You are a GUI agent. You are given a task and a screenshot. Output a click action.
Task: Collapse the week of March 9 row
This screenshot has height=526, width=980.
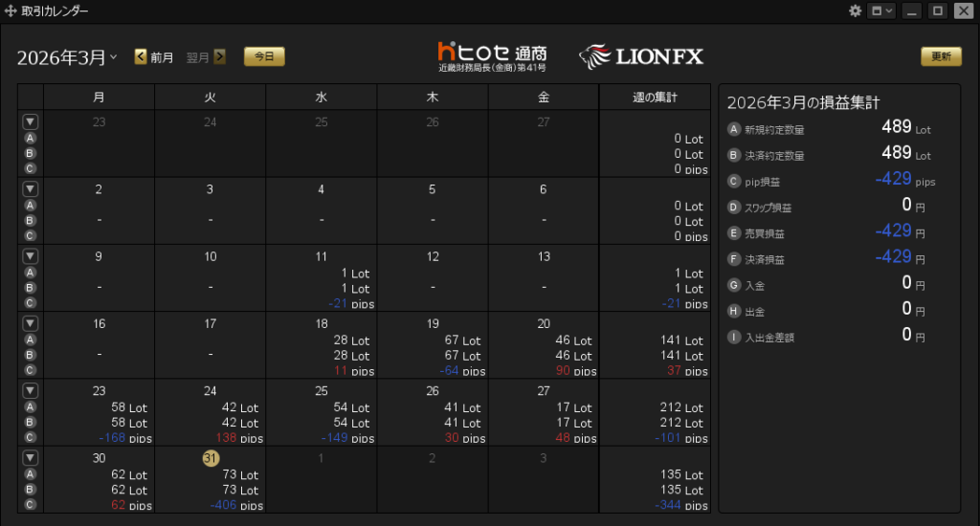pos(30,256)
